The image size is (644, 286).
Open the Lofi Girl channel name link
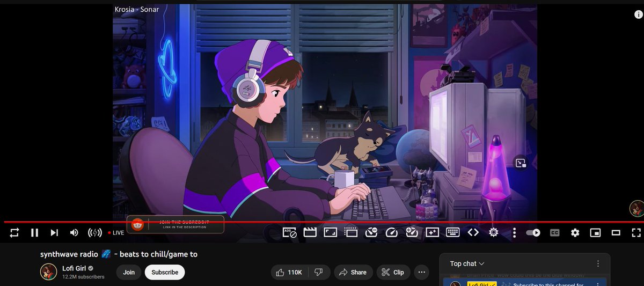(x=75, y=268)
